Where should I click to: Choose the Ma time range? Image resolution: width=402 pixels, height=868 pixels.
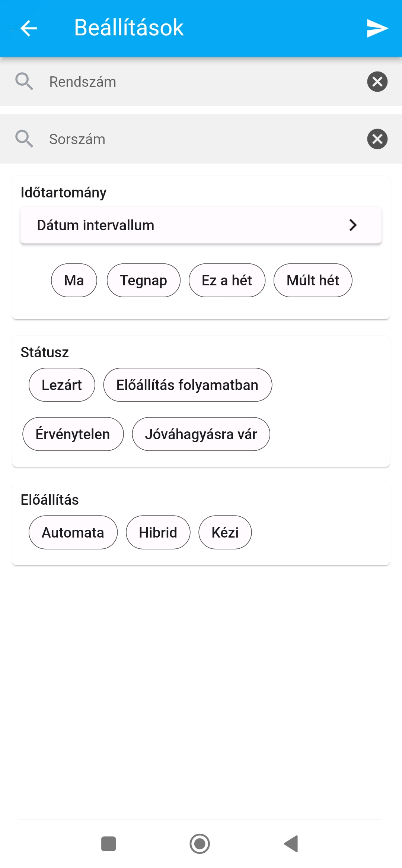74,281
